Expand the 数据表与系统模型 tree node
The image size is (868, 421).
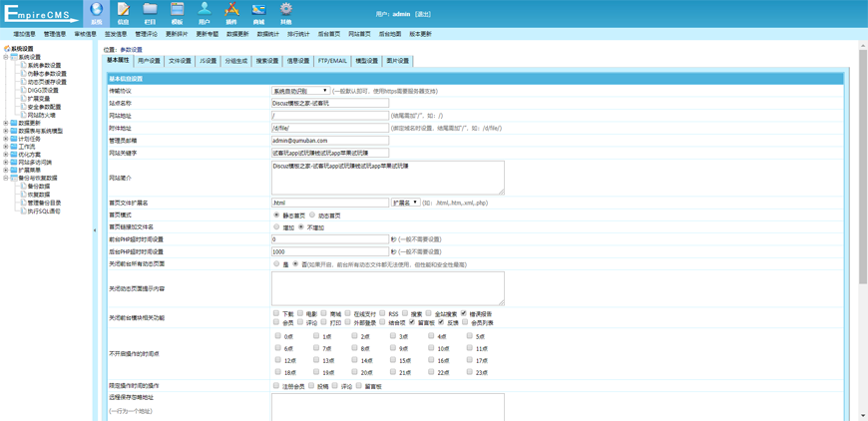click(6, 131)
